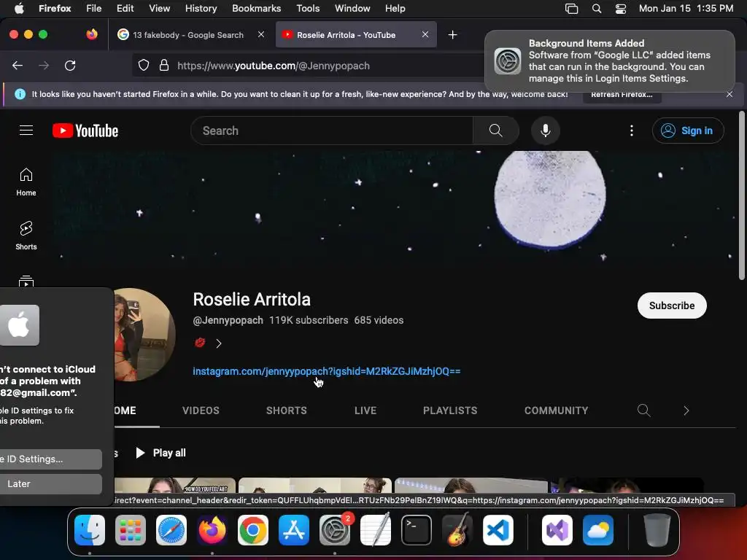Open Home in YouTube sidebar
Image resolution: width=747 pixels, height=560 pixels.
[x=26, y=182]
